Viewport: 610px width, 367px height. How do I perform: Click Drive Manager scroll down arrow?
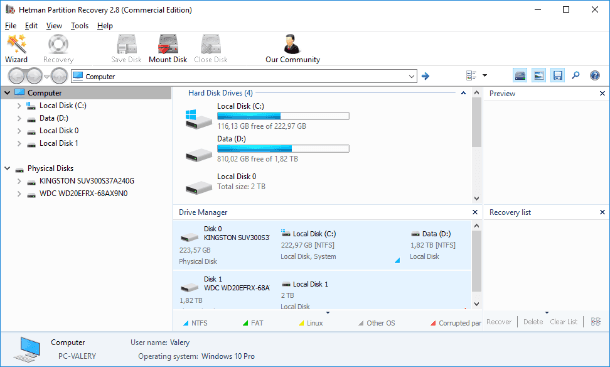point(477,304)
